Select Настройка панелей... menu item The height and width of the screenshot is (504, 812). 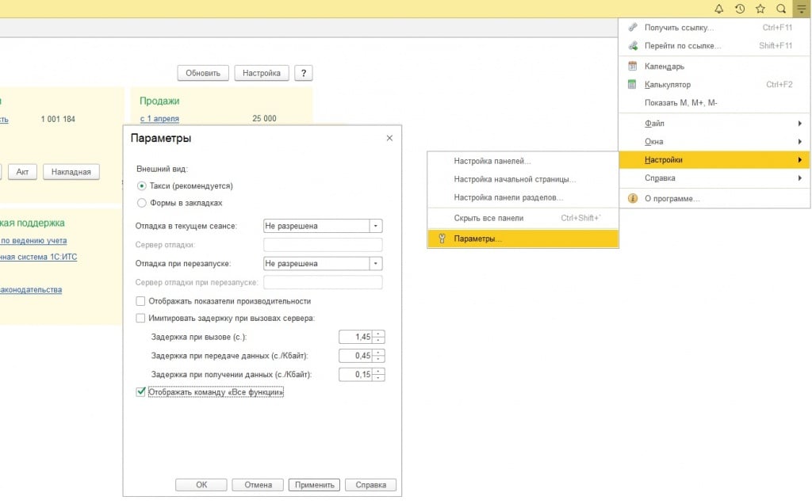click(x=492, y=161)
